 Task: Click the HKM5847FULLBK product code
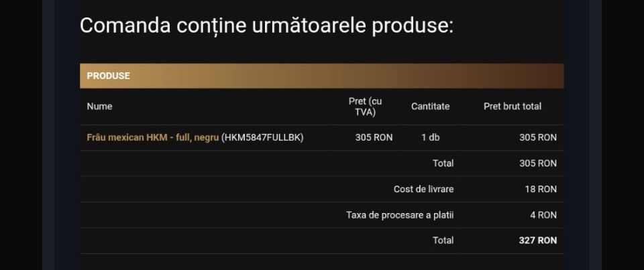coord(262,137)
